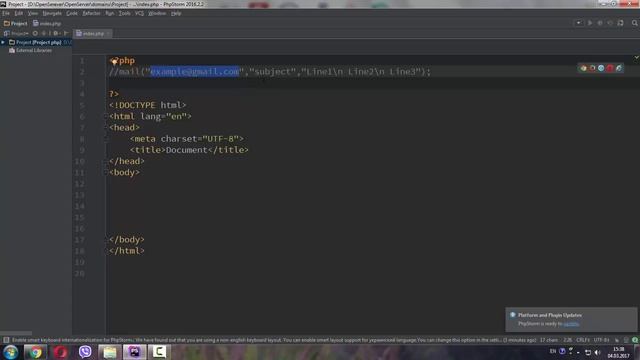Expand the Project root folder tree arrow

(x=3, y=42)
